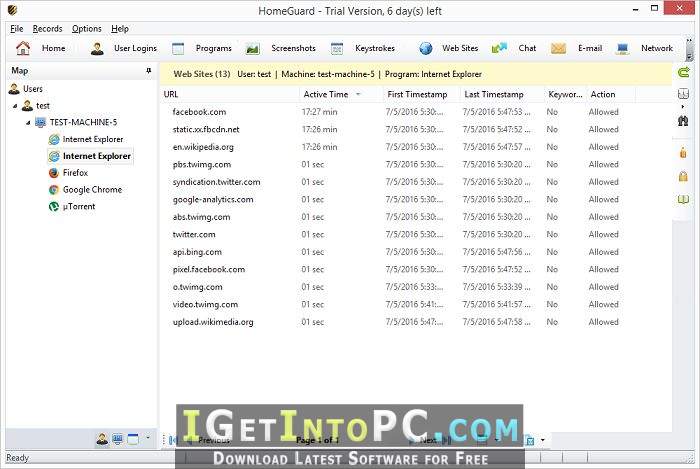Image resolution: width=700 pixels, height=469 pixels.
Task: Collapse the test user node
Action: [15, 106]
